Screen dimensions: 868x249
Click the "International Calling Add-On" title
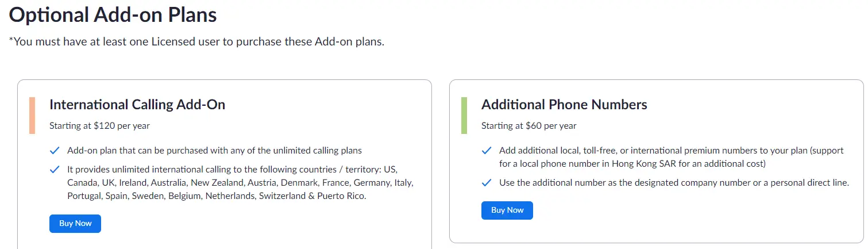[x=137, y=105]
